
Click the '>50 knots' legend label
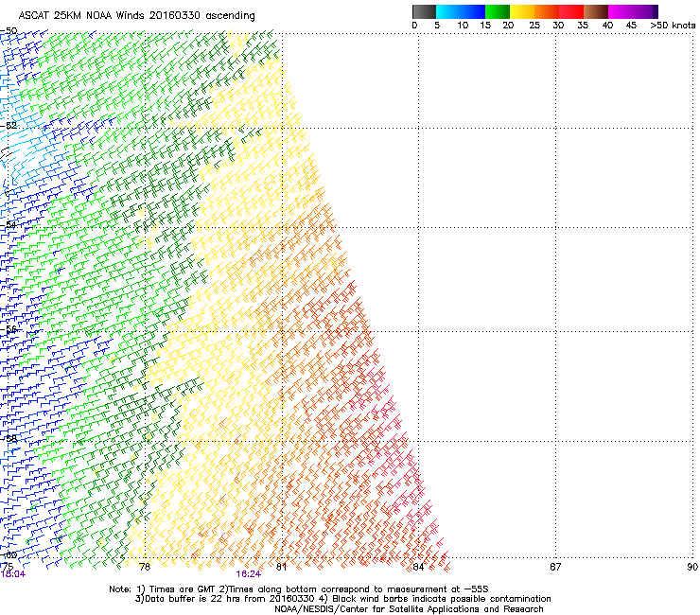(x=673, y=26)
